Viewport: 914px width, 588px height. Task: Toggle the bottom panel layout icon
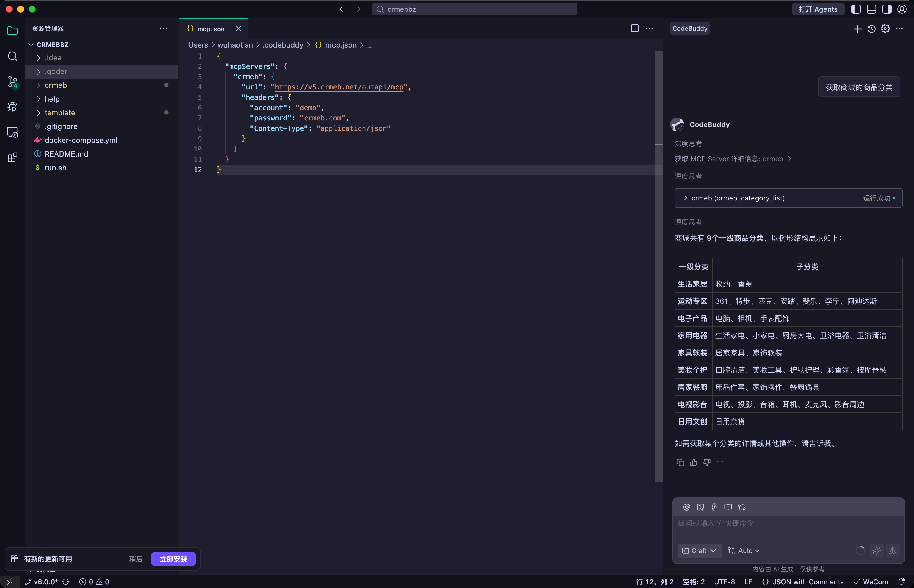[x=871, y=9]
